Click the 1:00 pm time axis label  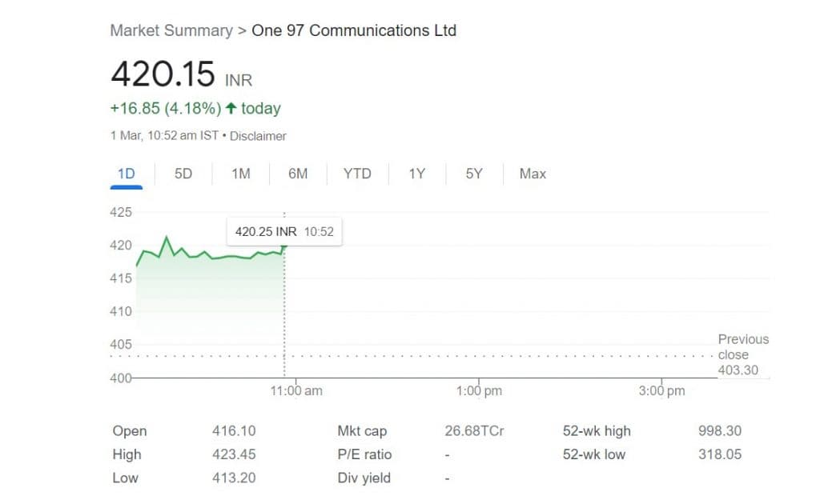[479, 391]
